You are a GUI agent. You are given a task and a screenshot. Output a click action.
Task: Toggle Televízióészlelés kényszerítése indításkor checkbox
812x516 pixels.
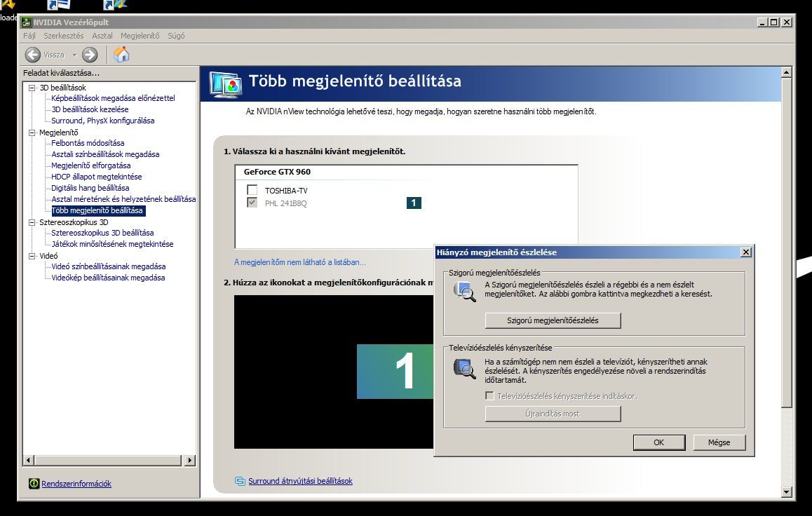coord(489,395)
